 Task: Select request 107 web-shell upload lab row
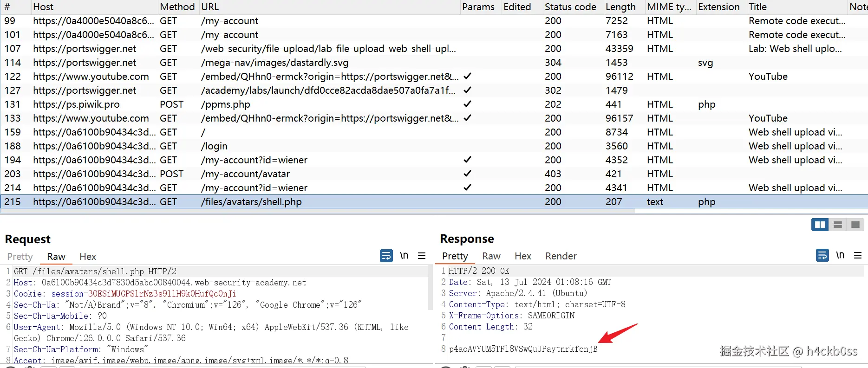pos(434,49)
